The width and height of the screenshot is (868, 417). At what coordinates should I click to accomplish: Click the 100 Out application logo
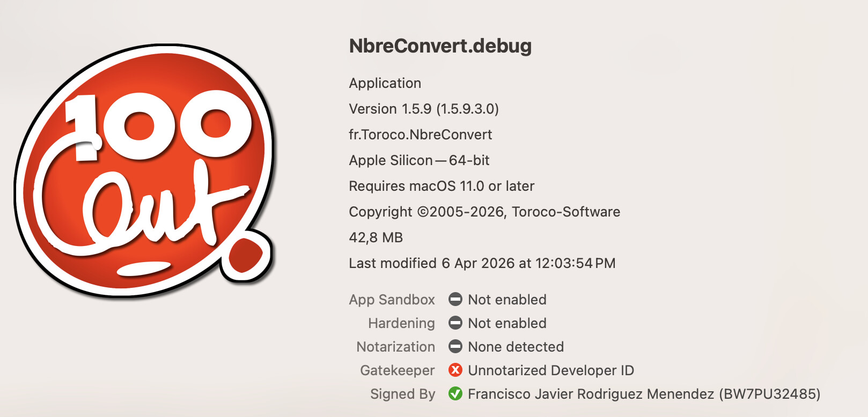pyautogui.click(x=145, y=172)
